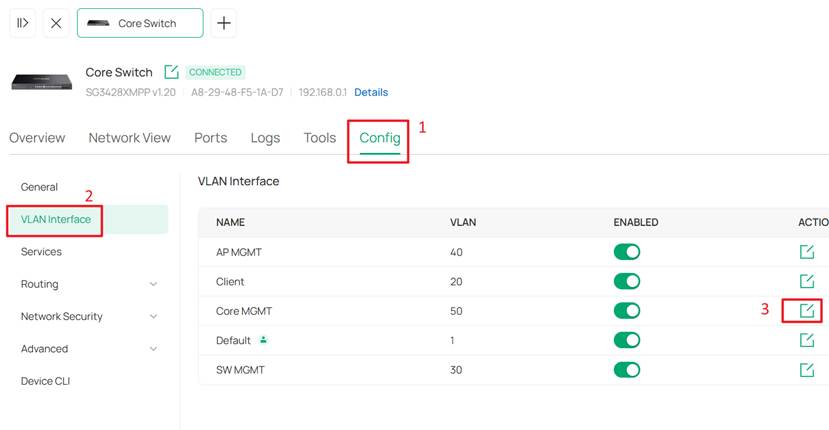Open the Details link

(x=371, y=92)
